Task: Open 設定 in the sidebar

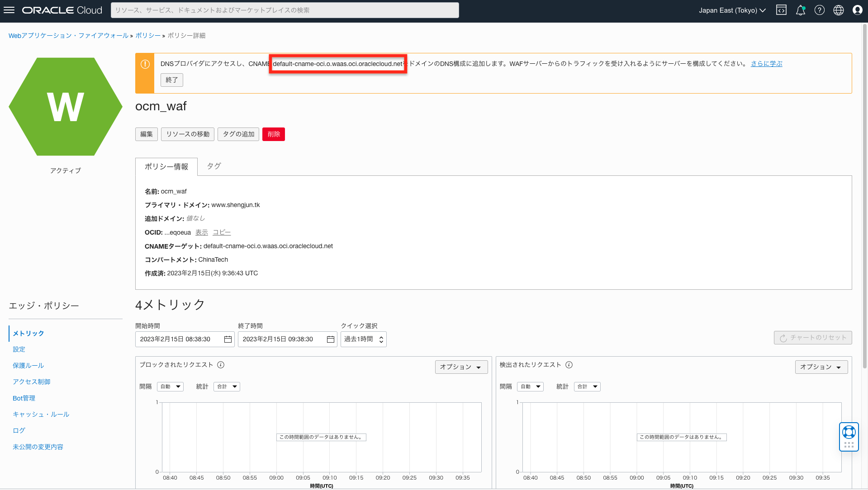Action: [19, 349]
